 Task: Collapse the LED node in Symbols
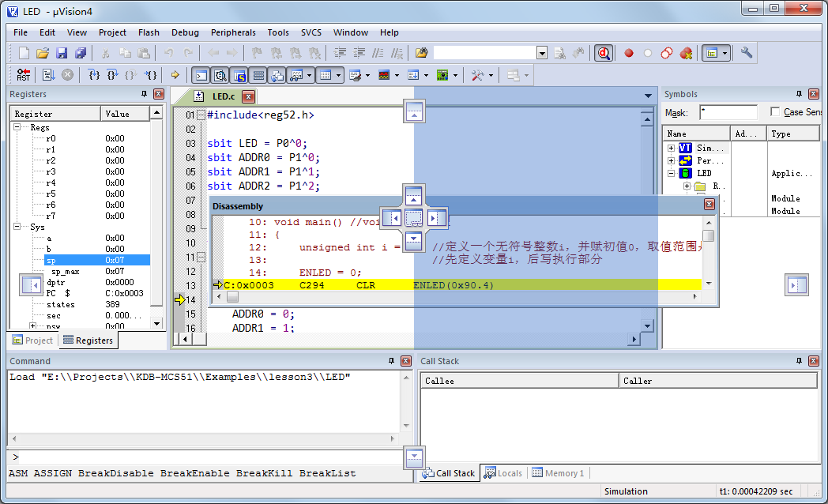pyautogui.click(x=672, y=173)
